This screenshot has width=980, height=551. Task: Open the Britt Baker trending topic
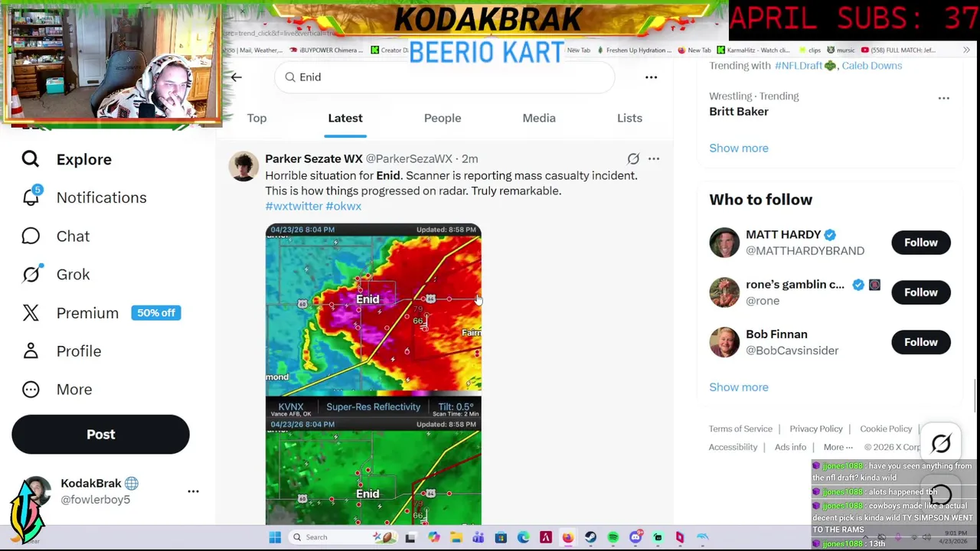[x=739, y=111]
